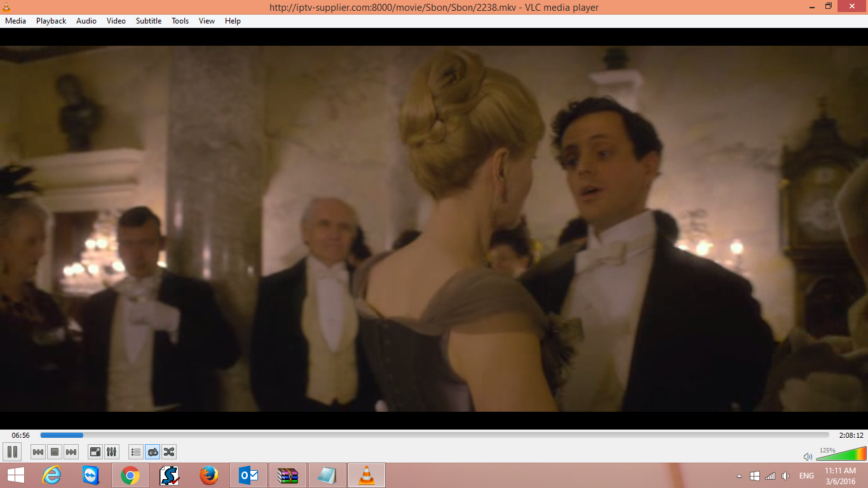Launch Internet Explorer from taskbar
Viewport: 868px width, 488px height.
tap(51, 475)
